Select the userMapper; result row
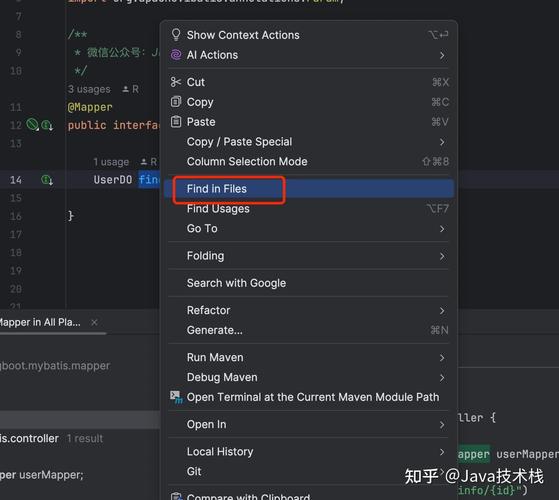Image resolution: width=559 pixels, height=500 pixels. click(80, 475)
